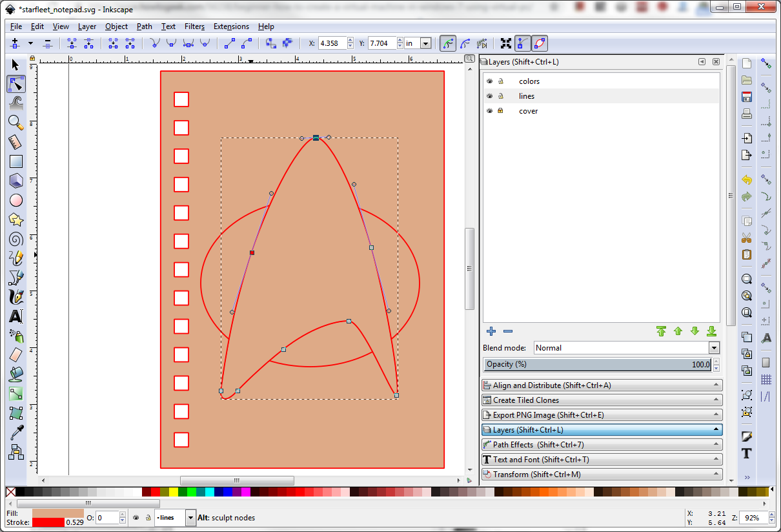This screenshot has width=781, height=532.
Task: Open the Layer menu
Action: (x=87, y=26)
